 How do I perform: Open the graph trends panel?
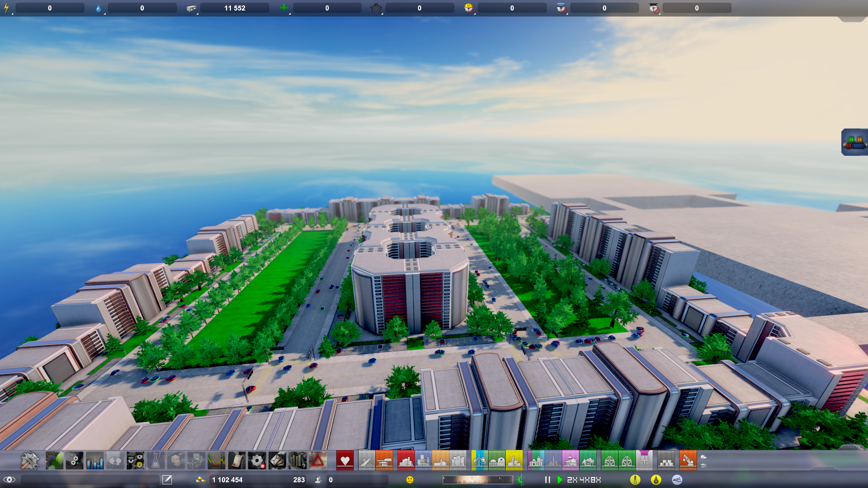pyautogui.click(x=216, y=461)
